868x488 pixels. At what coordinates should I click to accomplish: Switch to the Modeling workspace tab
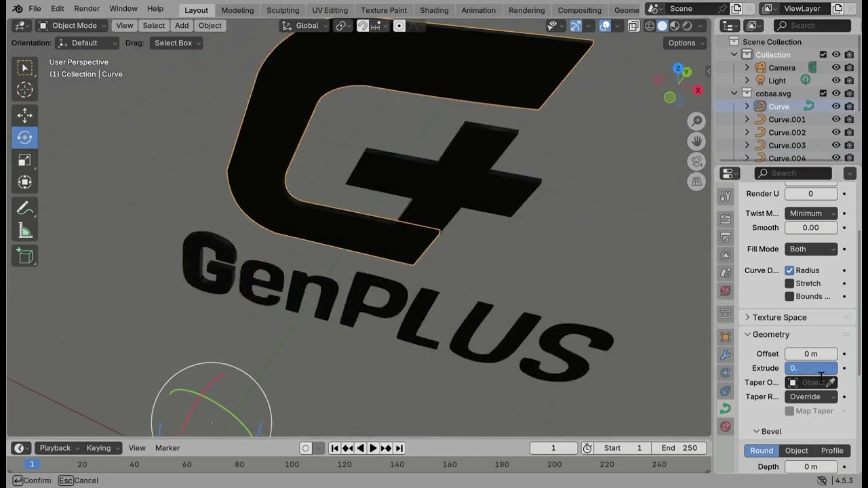237,10
